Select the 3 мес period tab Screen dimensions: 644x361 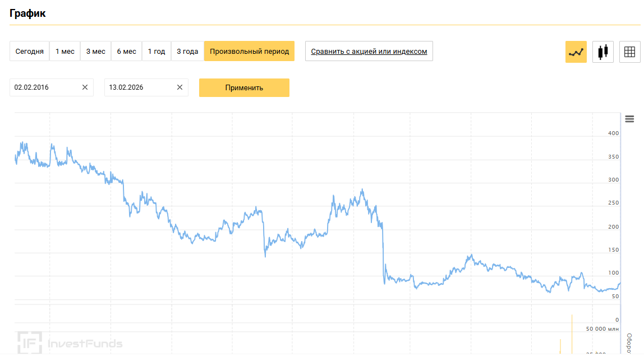[x=96, y=51]
